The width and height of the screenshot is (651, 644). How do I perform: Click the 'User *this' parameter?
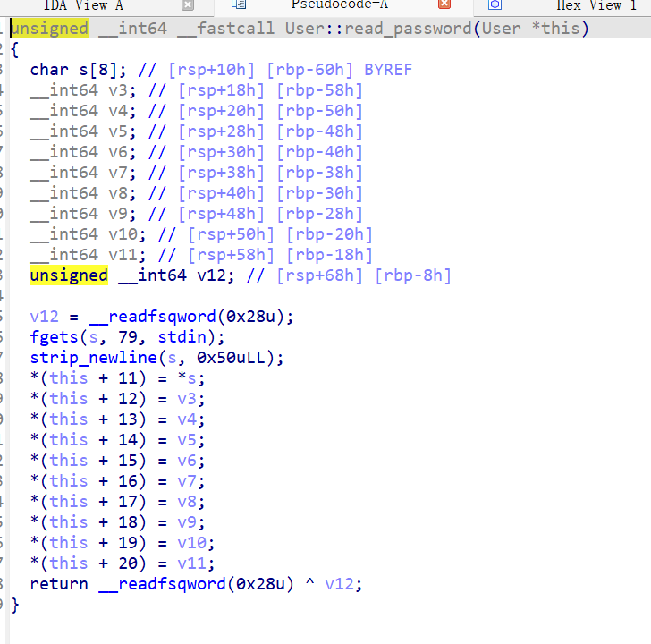tap(530, 29)
